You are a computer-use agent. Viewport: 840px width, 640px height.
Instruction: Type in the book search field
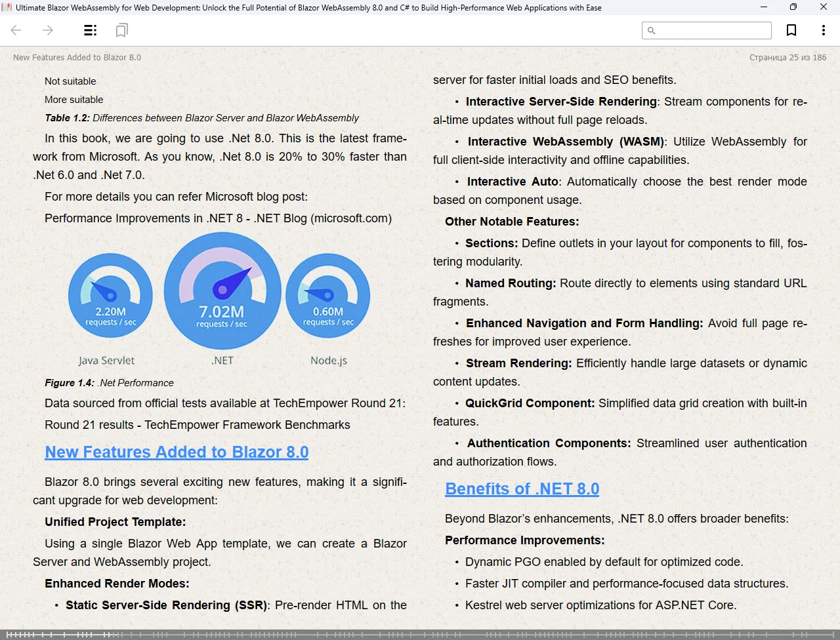[x=713, y=30]
